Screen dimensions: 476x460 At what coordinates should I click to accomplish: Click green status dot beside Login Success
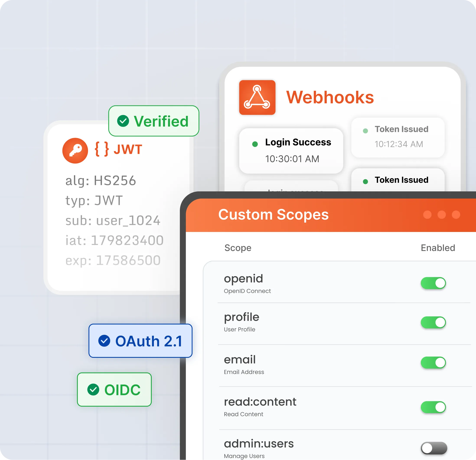coord(255,144)
